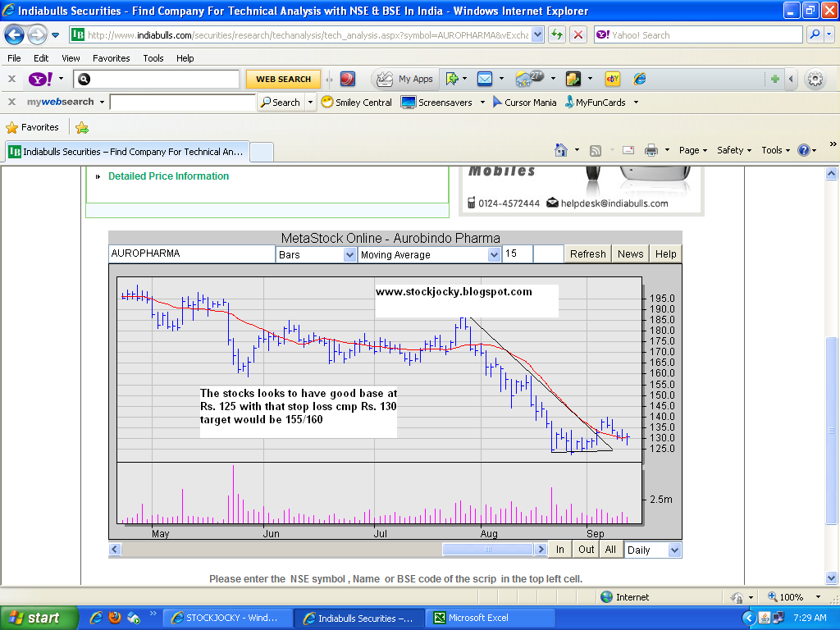Image resolution: width=840 pixels, height=630 pixels.
Task: Open the Bars chart type dropdown
Action: 349,254
